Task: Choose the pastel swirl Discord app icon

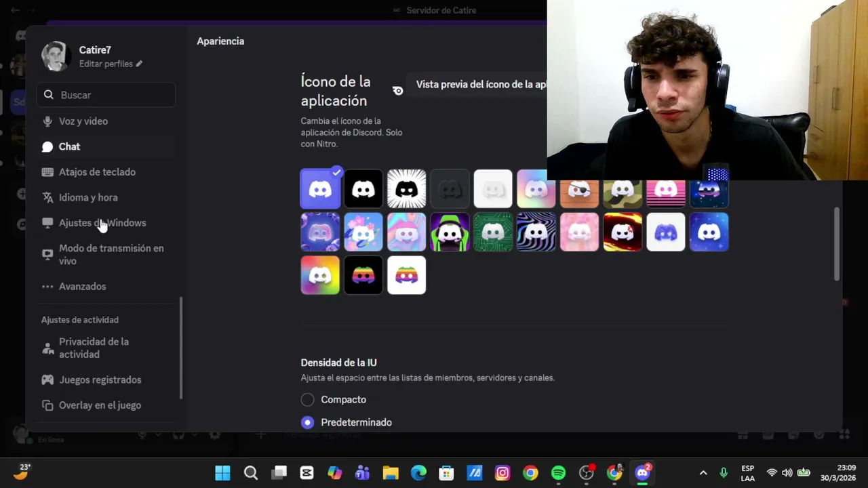Action: coord(406,232)
